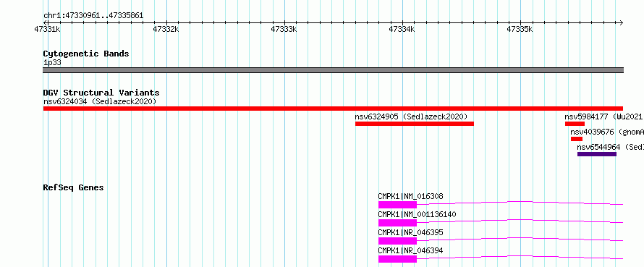This screenshot has height=267, width=644.
Task: Click the 47334k ruler tick label
Action: coord(402,29)
